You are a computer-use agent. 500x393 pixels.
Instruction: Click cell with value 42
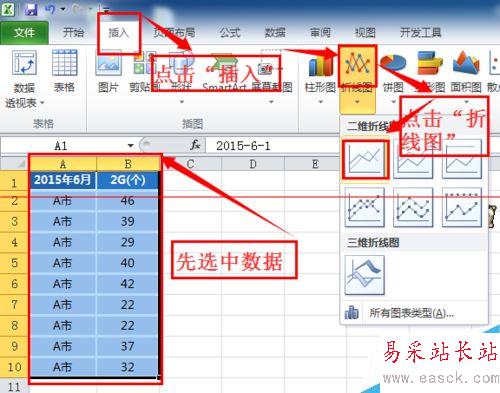coord(128,284)
